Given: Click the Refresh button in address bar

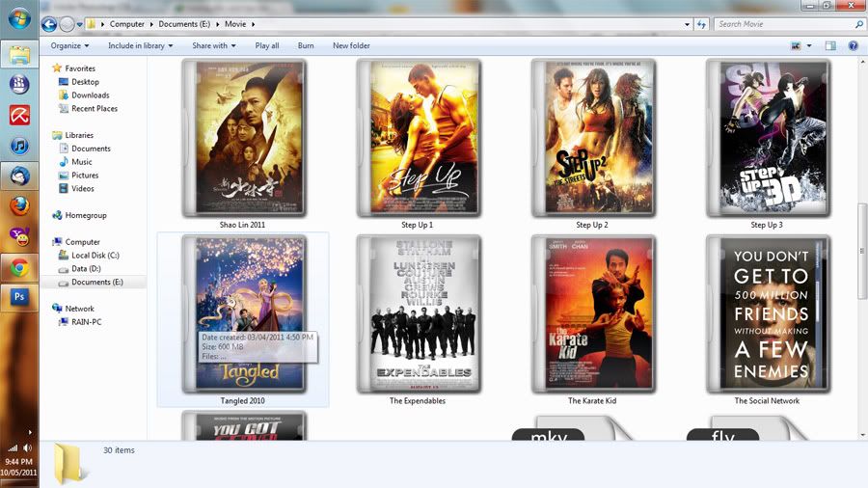Looking at the screenshot, I should coord(701,24).
